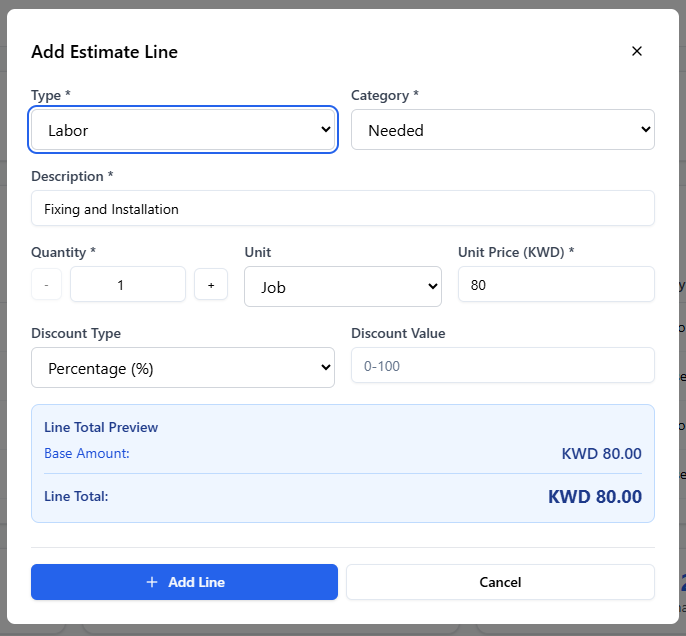The image size is (686, 636).
Task: Click the bold Line Total KWD 80.00
Action: pyautogui.click(x=594, y=496)
